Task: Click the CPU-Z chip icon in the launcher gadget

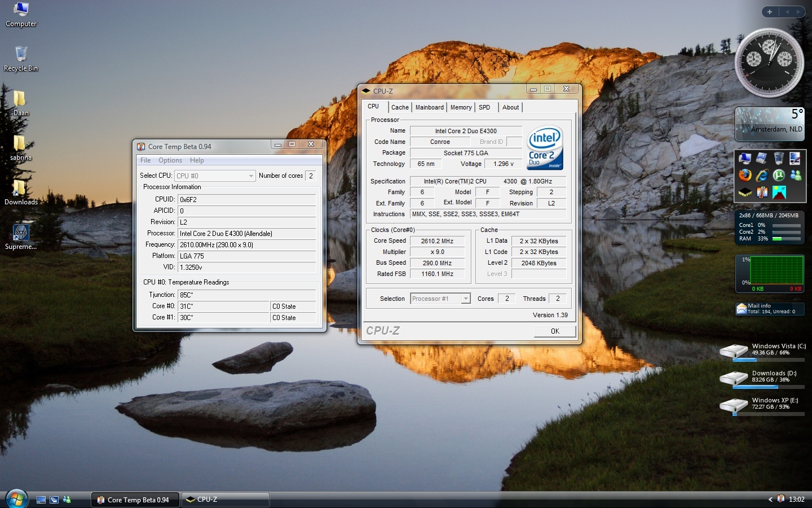Action: point(745,192)
